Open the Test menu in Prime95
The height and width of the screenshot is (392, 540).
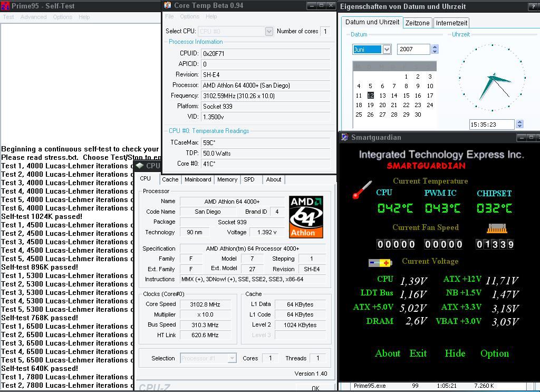tap(8, 17)
